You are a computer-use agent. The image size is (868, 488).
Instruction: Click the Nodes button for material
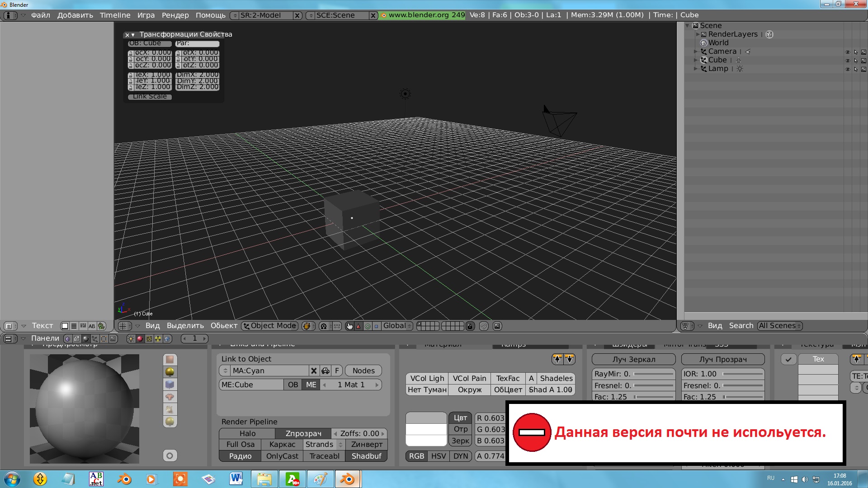pos(363,370)
